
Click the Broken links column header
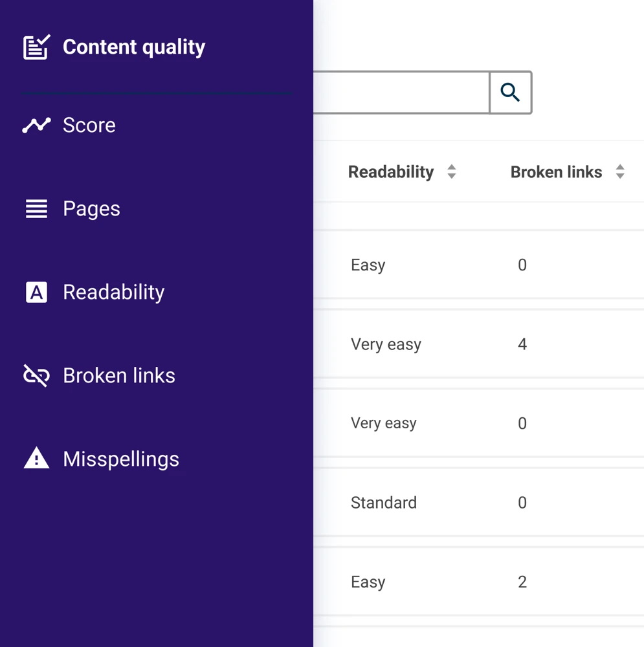pyautogui.click(x=556, y=172)
